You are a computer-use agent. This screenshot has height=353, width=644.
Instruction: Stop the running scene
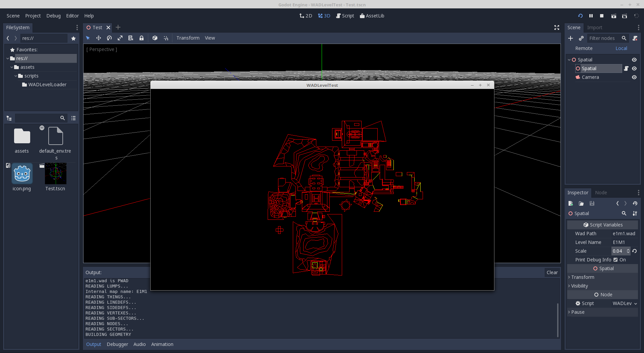tap(602, 16)
